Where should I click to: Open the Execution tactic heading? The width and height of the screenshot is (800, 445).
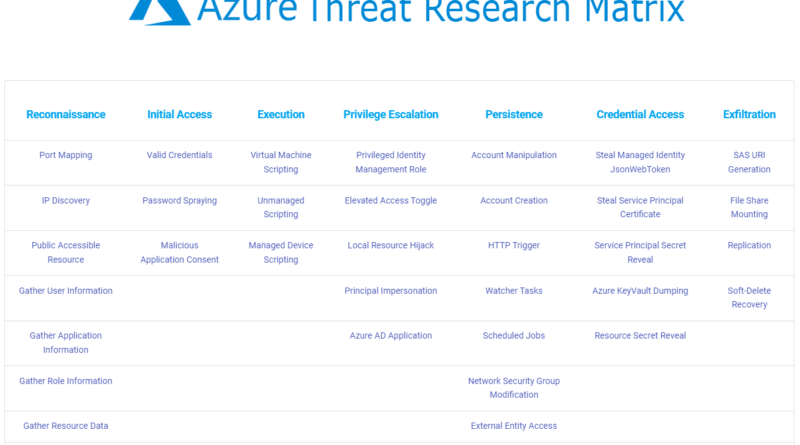281,114
